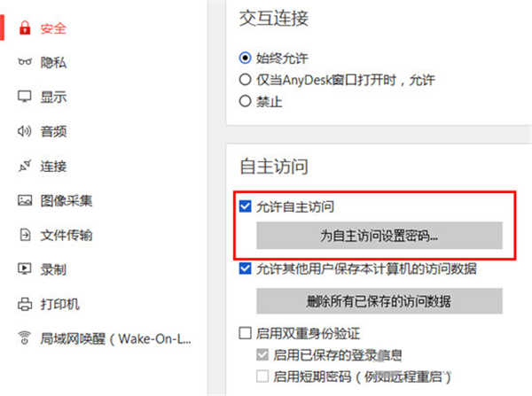Click the Printer icon in sidebar
The width and height of the screenshot is (532, 396).
coord(25,304)
